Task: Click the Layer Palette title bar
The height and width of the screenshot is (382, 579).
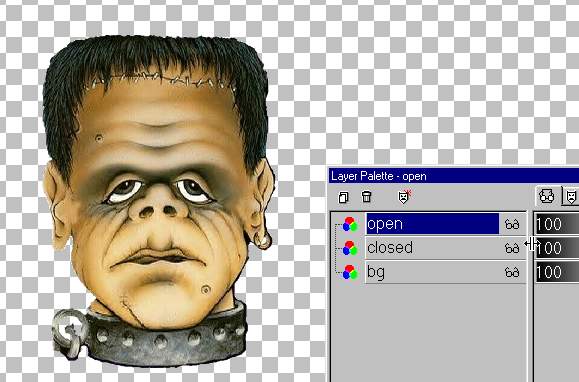Action: pos(454,176)
